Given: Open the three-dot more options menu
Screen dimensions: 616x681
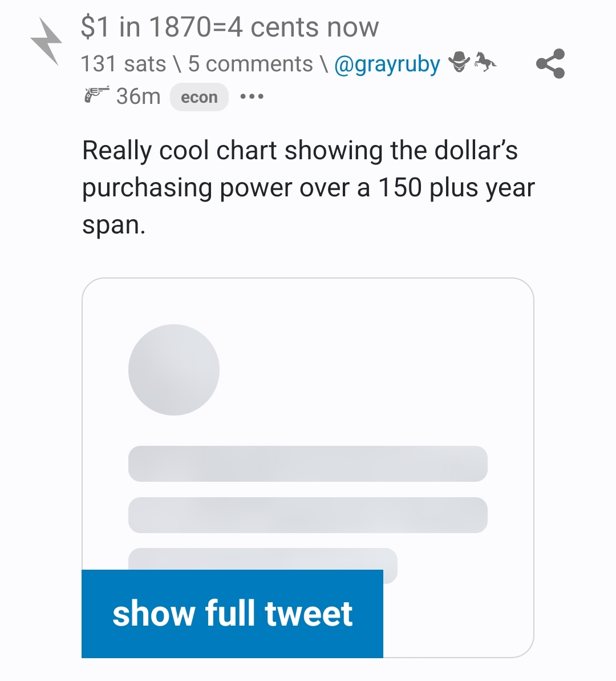Looking at the screenshot, I should (x=252, y=96).
